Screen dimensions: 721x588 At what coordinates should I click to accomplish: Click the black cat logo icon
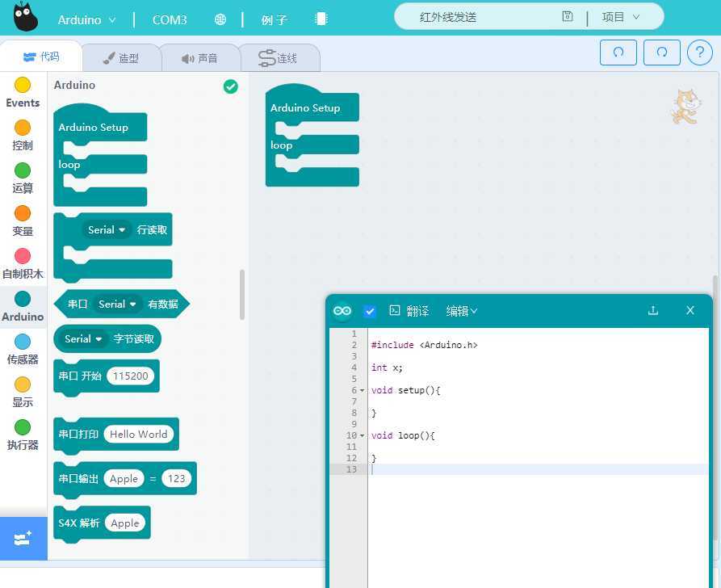click(25, 17)
